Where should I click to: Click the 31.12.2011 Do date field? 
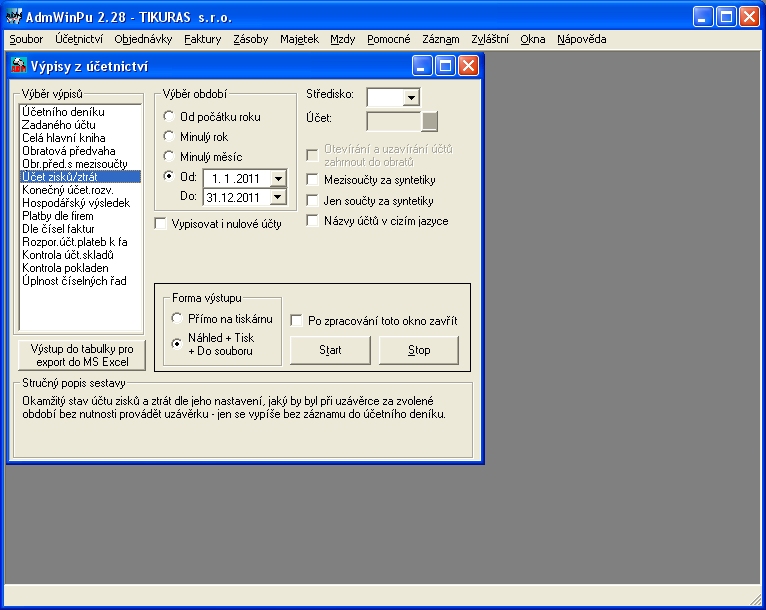(x=237, y=197)
